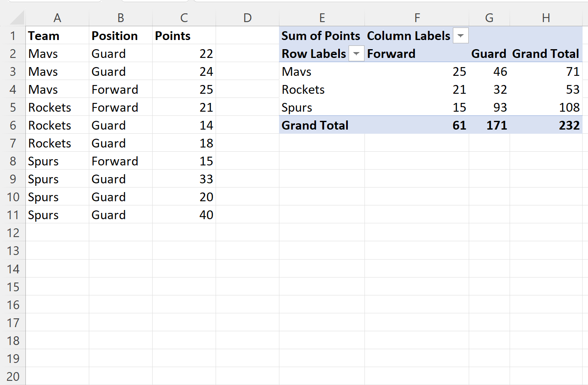Select the Sum of Points cell
The height and width of the screenshot is (385, 588).
tap(322, 36)
